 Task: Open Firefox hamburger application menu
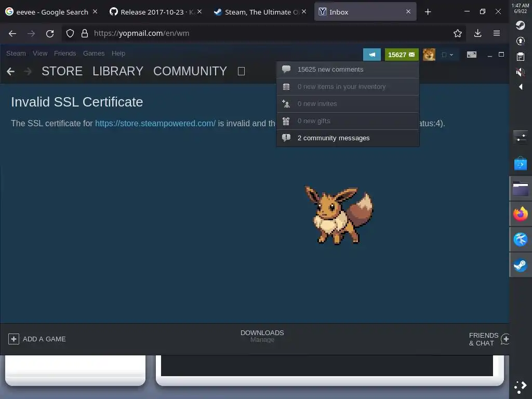497,33
